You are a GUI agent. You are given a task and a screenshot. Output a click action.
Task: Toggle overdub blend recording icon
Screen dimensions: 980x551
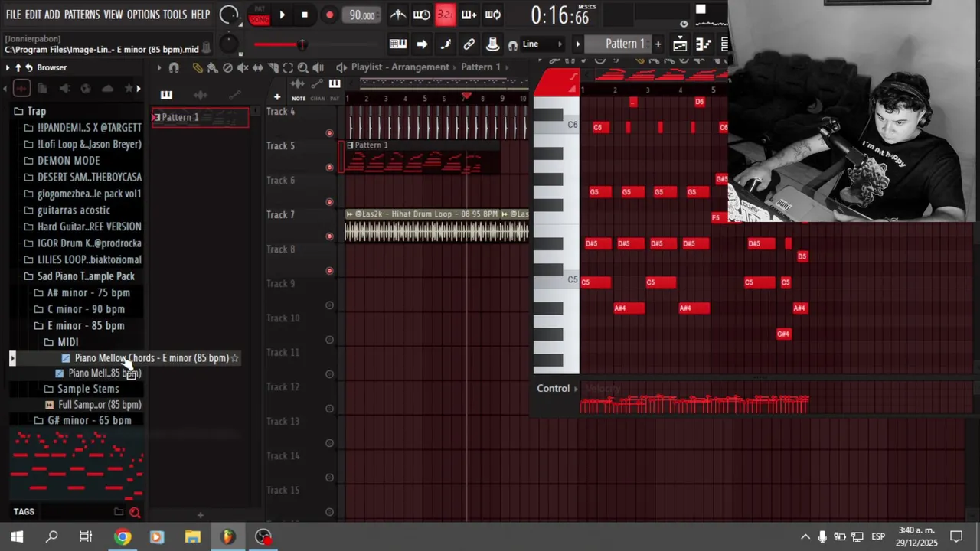click(469, 15)
